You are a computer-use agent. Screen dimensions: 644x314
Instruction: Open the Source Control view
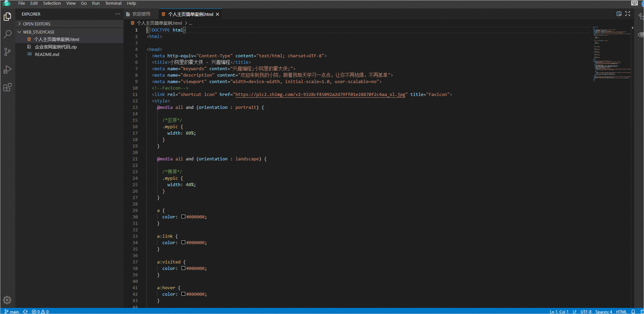coord(7,52)
